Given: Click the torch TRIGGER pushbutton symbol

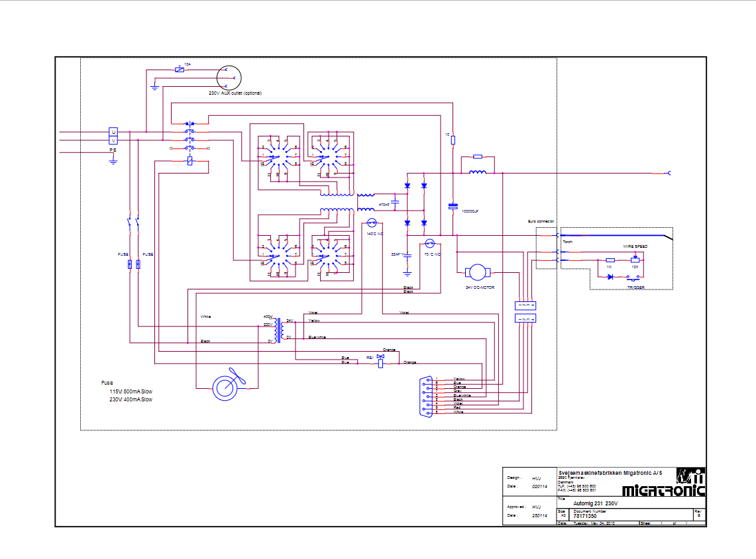Looking at the screenshot, I should 631,278.
